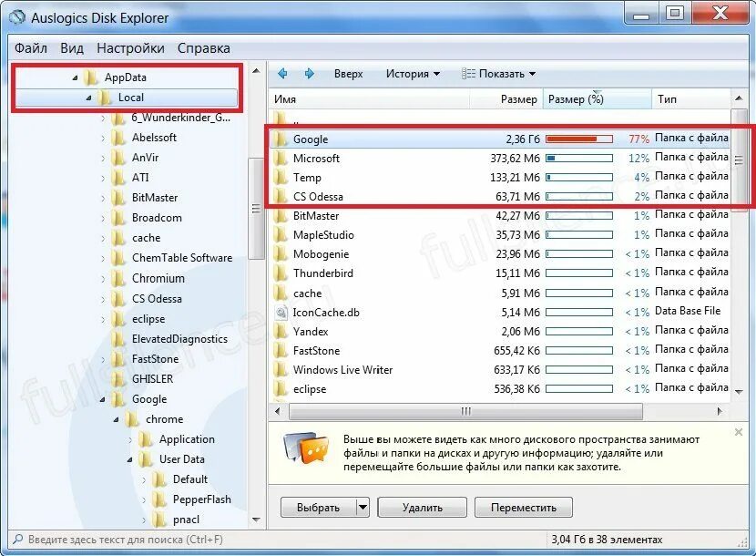Open the Настройки menu
The image size is (756, 556).
tap(130, 48)
